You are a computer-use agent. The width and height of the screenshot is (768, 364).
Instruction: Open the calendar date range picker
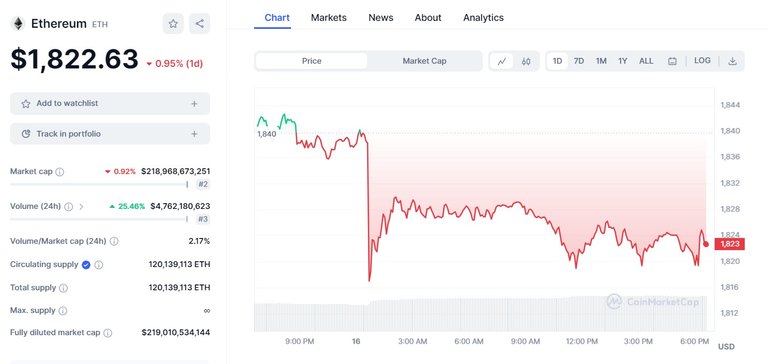(x=672, y=61)
